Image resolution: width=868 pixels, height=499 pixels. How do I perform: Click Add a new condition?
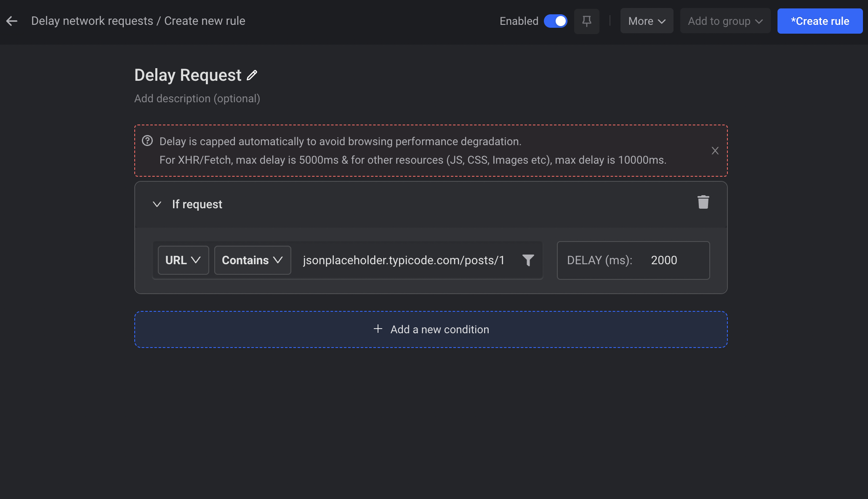click(439, 329)
